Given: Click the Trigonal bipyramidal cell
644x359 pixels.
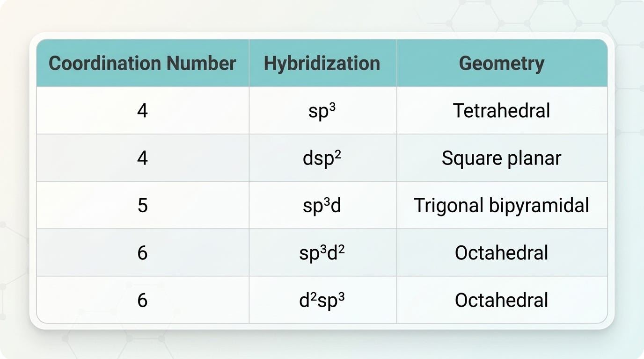Looking at the screenshot, I should click(501, 206).
